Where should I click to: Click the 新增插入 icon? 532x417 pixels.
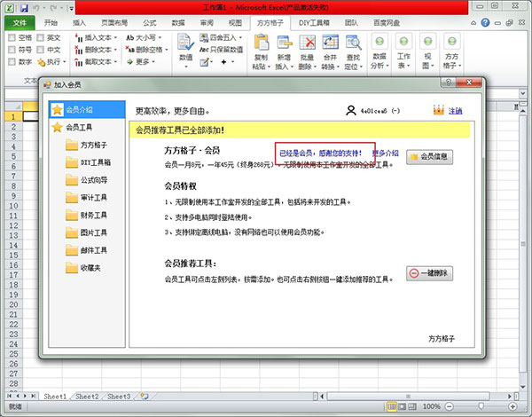coord(285,43)
